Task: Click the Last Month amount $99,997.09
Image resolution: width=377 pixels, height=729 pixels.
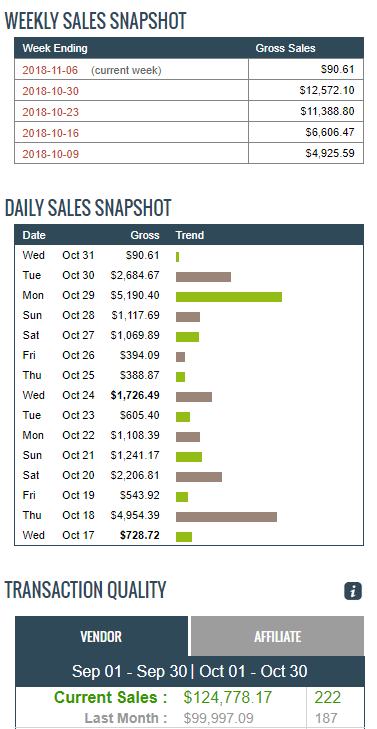Action: [x=218, y=718]
